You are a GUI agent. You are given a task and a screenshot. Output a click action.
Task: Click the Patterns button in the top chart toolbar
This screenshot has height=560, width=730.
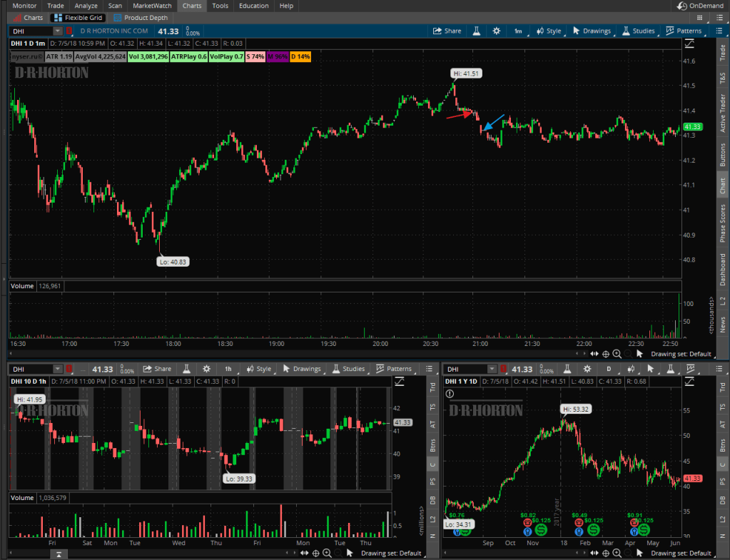(684, 31)
